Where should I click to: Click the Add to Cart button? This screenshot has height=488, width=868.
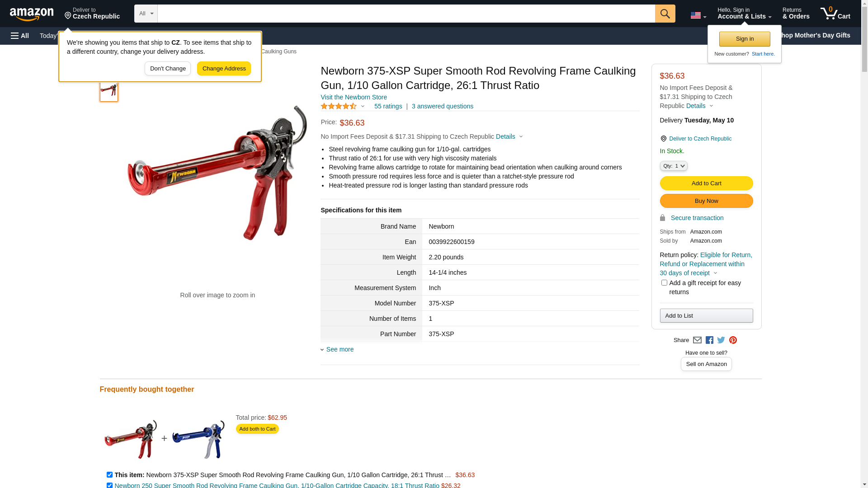(x=706, y=183)
